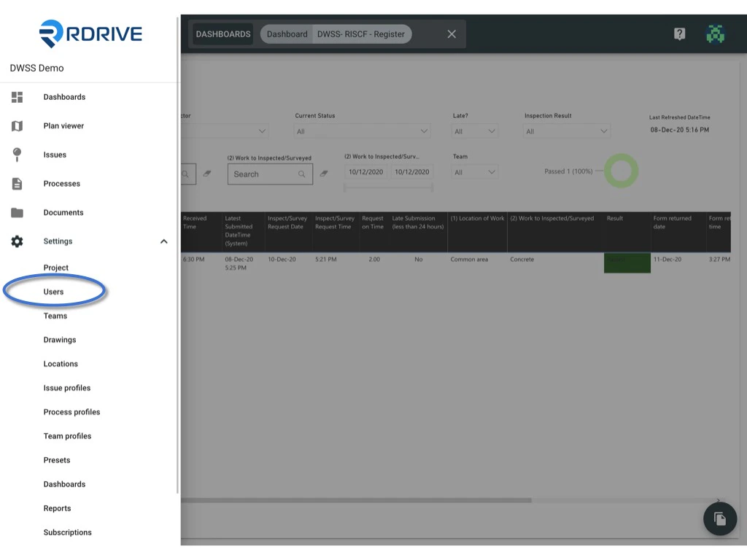Go to Team profiles settings
This screenshot has height=560, width=747.
[x=67, y=435]
